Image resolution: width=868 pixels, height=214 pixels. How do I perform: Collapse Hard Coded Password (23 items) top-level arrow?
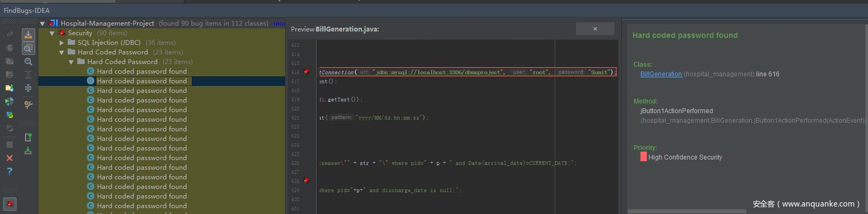click(x=62, y=52)
